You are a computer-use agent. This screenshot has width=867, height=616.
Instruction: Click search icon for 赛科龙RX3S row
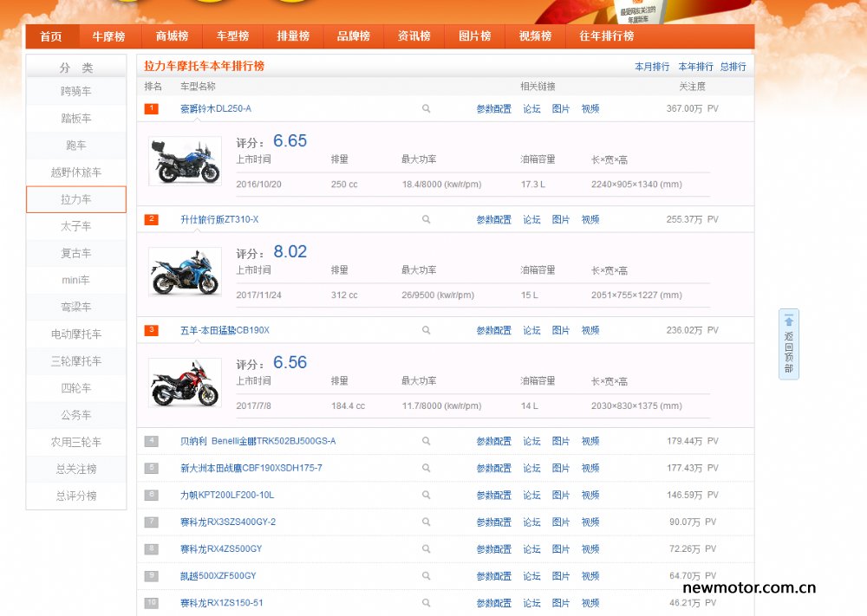pyautogui.click(x=426, y=522)
